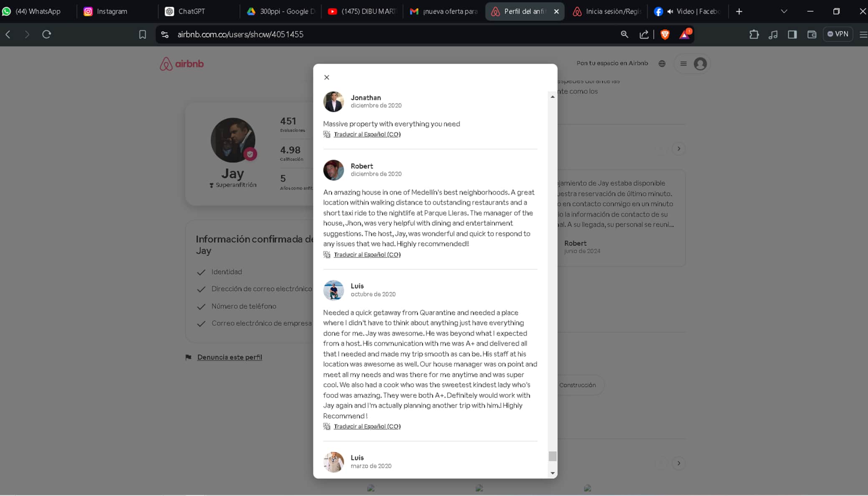Go to the Airbnb home logo
868x496 pixels.
pyautogui.click(x=182, y=64)
